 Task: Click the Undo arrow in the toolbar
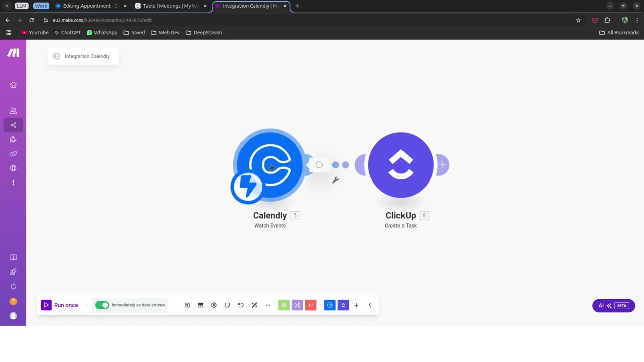pos(240,305)
